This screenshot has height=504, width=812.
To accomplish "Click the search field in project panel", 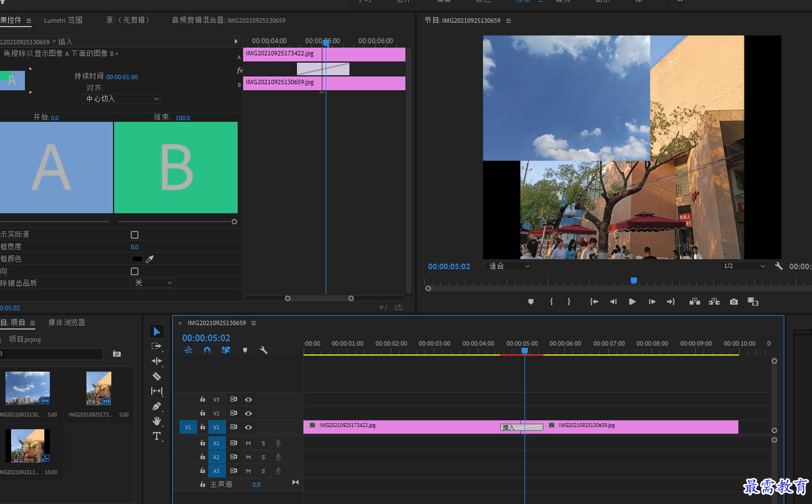I will (x=52, y=353).
